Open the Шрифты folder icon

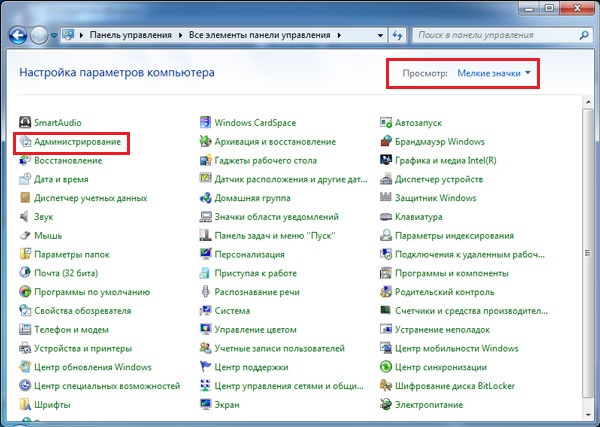[25, 404]
